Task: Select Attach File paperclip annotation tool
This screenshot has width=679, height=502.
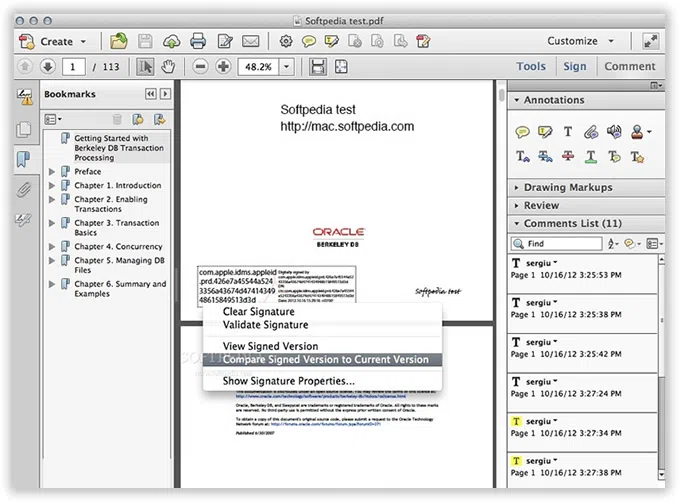Action: (591, 132)
